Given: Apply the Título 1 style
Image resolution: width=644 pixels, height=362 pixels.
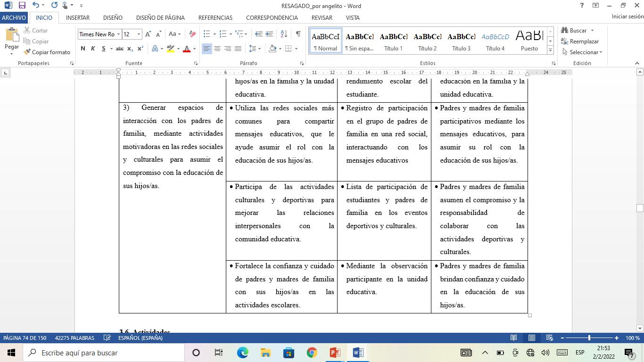Looking at the screenshot, I should [393, 41].
